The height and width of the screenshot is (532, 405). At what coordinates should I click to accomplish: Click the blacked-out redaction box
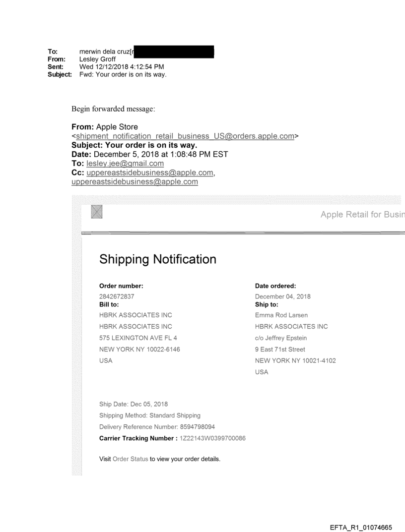click(174, 51)
